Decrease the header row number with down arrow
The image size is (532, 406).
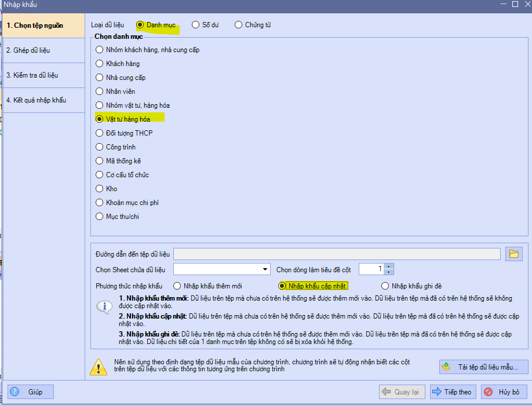point(389,272)
